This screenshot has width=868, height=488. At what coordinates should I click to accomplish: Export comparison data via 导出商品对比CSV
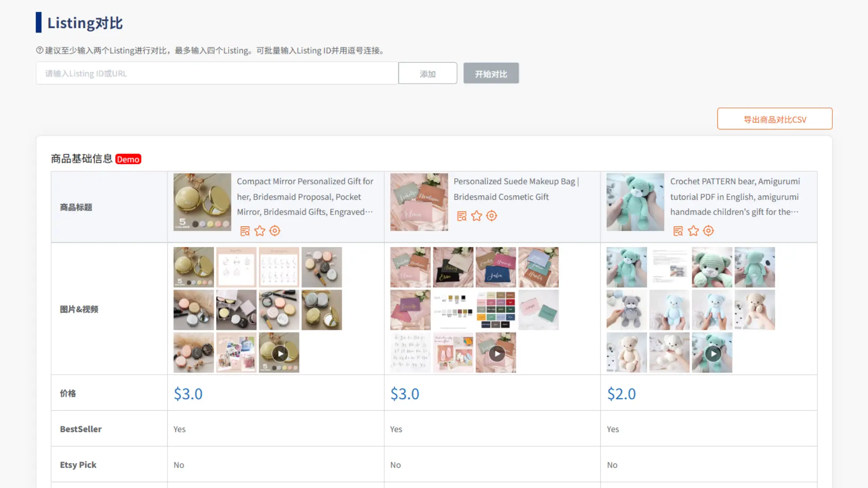coord(774,118)
